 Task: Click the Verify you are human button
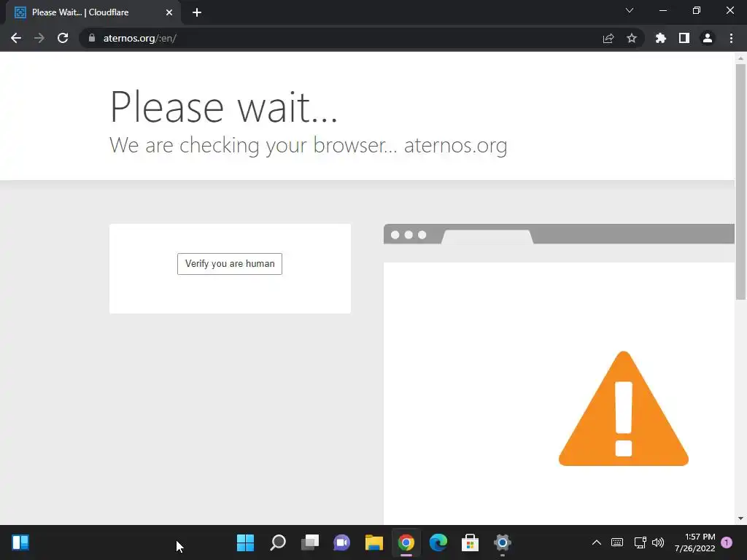click(x=230, y=264)
